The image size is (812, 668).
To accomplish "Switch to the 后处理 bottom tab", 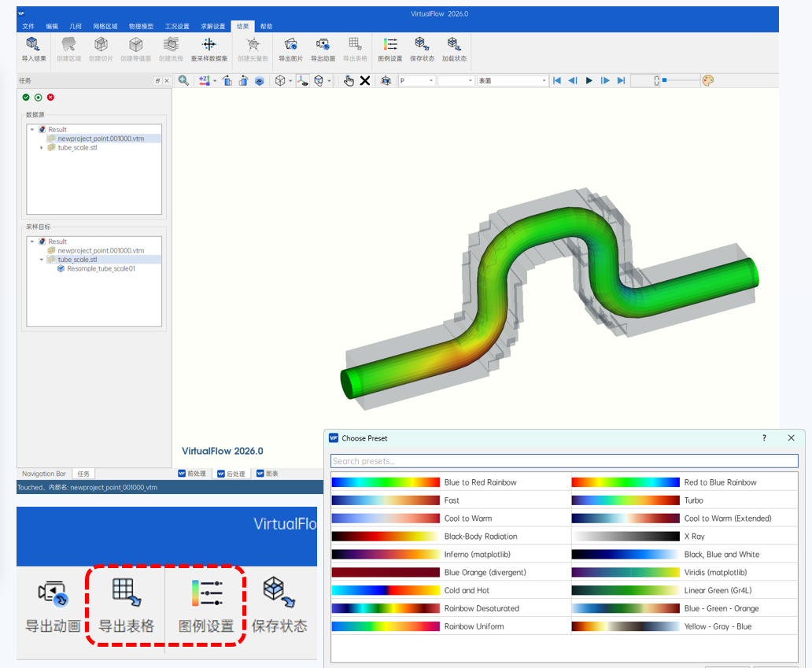I will click(231, 474).
